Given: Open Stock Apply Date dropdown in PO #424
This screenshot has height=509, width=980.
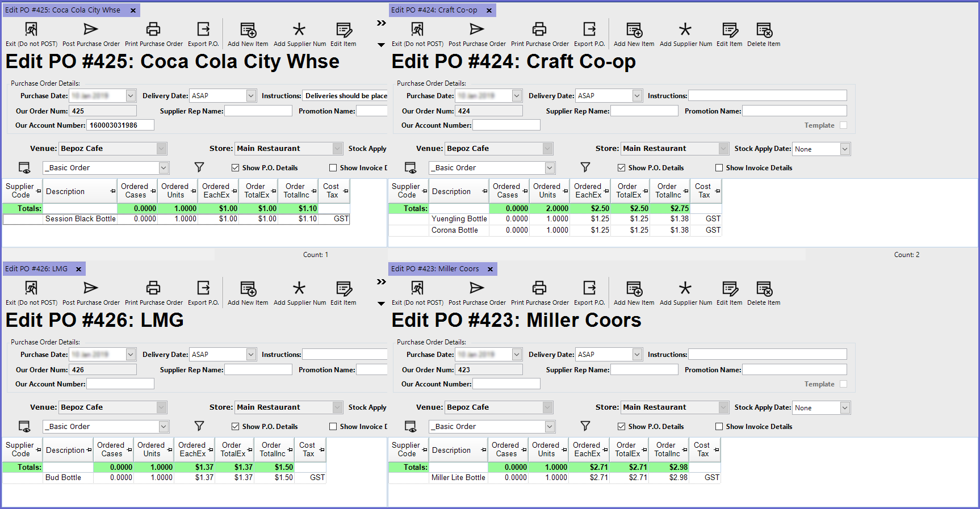Looking at the screenshot, I should pyautogui.click(x=845, y=149).
